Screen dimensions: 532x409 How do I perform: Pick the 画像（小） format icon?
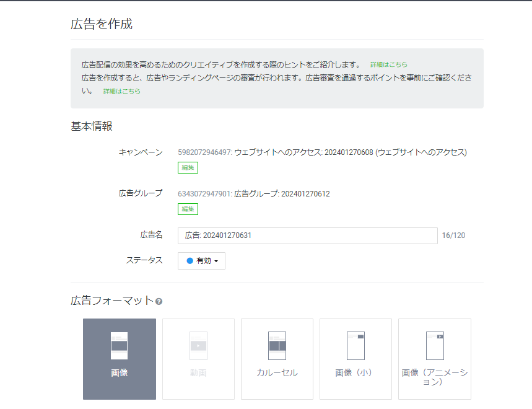tap(355, 346)
